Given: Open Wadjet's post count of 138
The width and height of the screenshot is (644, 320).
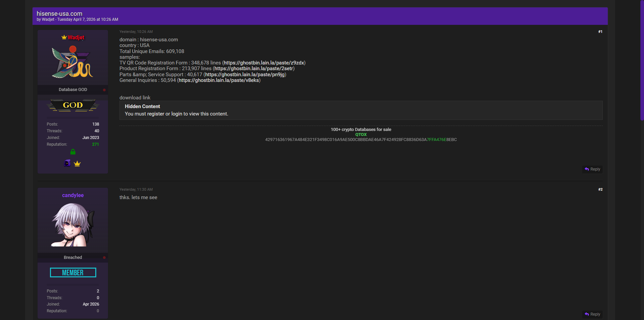Looking at the screenshot, I should [96, 124].
